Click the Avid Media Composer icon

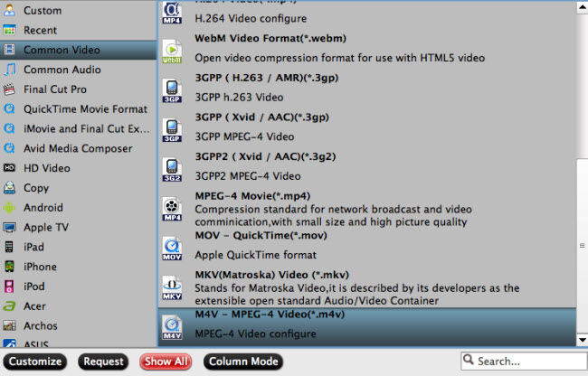coord(9,148)
